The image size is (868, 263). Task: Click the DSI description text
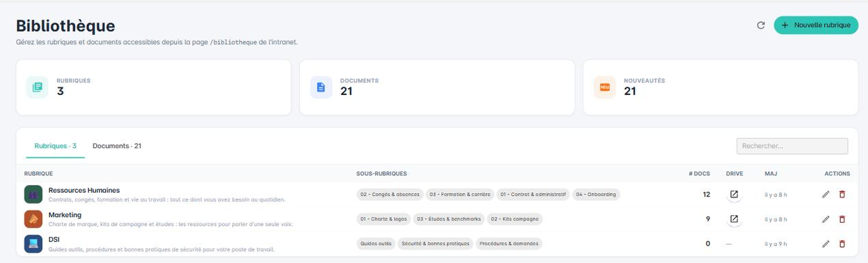[161, 249]
